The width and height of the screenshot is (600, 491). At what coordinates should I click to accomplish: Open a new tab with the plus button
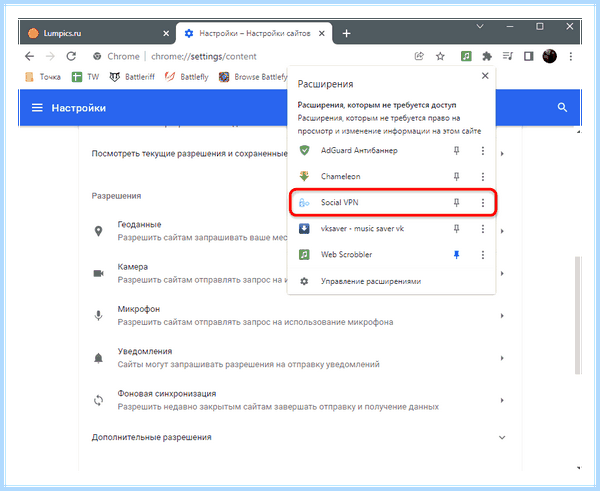[x=346, y=34]
